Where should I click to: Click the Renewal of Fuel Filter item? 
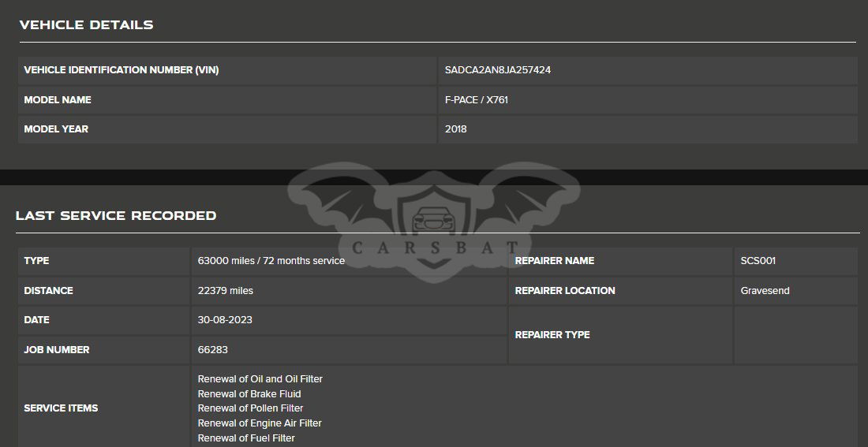[x=246, y=438]
